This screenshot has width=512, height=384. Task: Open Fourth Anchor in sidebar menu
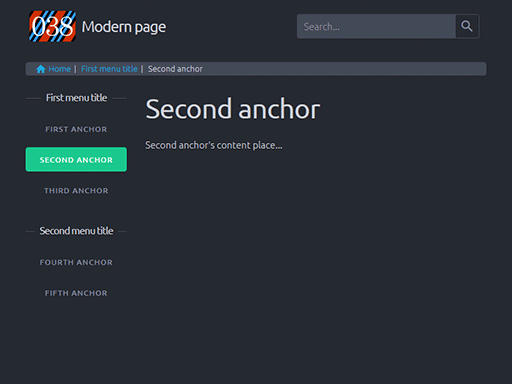76,262
